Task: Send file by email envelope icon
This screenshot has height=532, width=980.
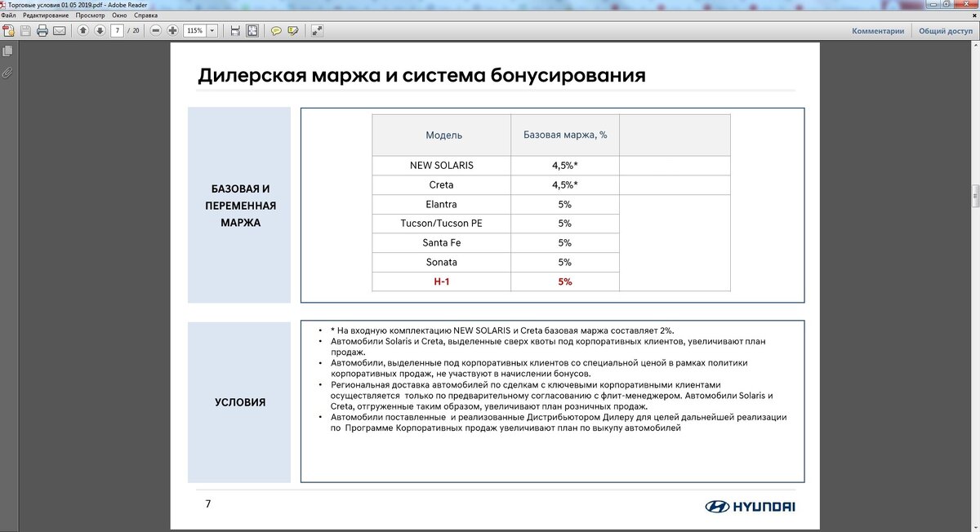Action: pos(59,31)
